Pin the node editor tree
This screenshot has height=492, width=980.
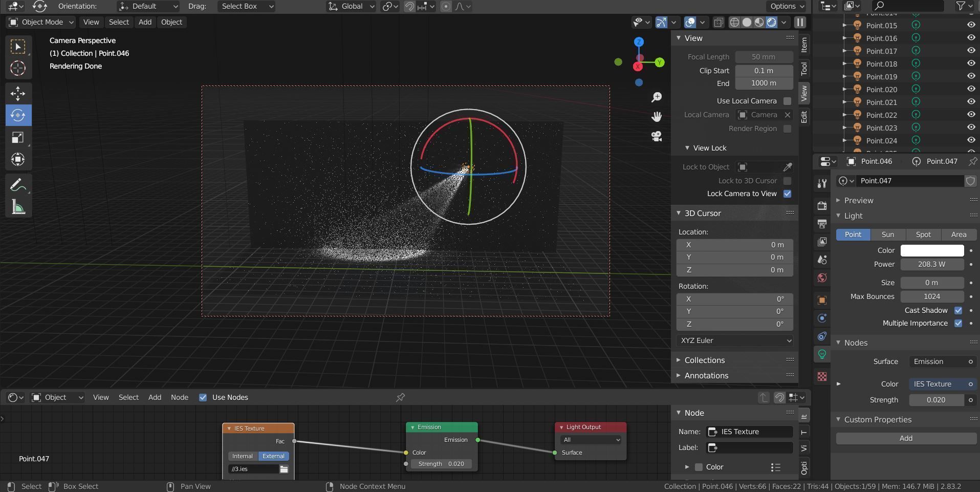click(x=400, y=397)
